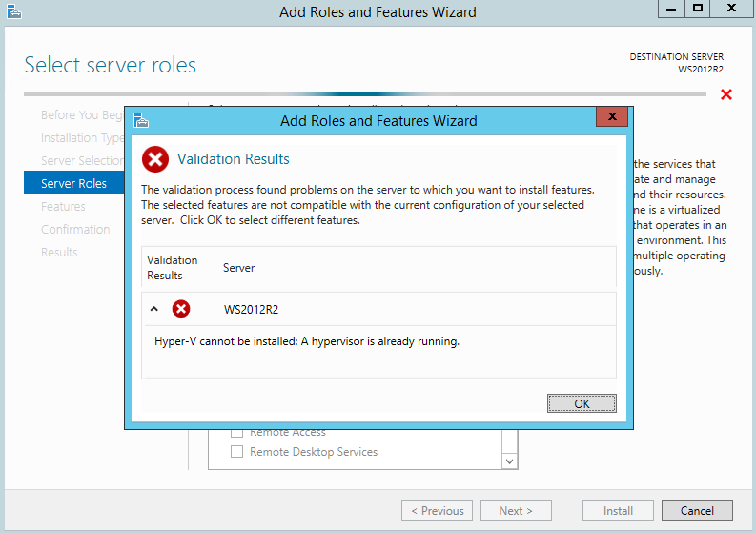Click OK in the Validation Results dialog
The width and height of the screenshot is (756, 533).
(x=582, y=403)
